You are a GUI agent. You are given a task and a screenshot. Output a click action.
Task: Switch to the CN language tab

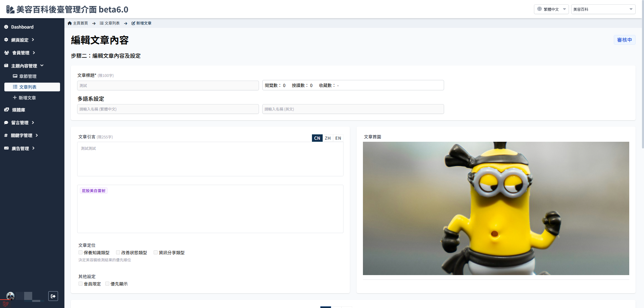click(x=317, y=138)
